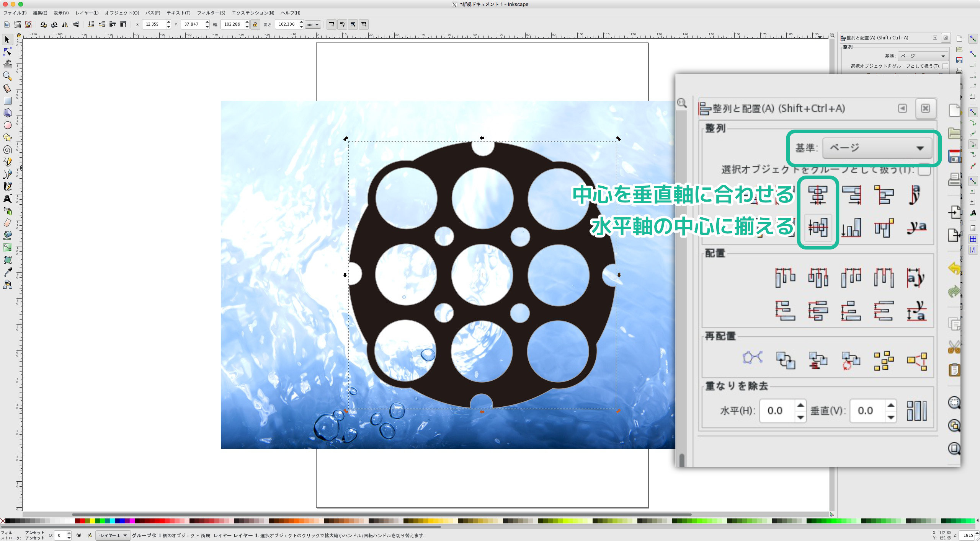This screenshot has width=980, height=541.
Task: Select the Text tool
Action: (x=7, y=199)
